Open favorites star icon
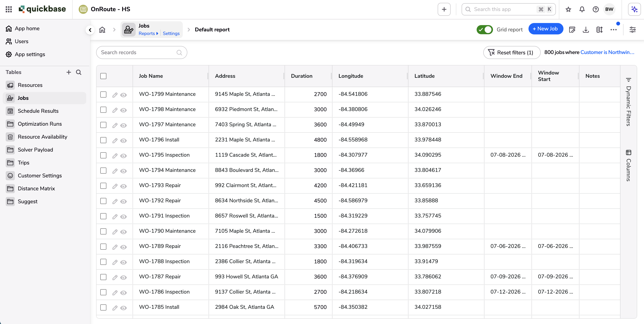The image size is (644, 324). tap(568, 9)
